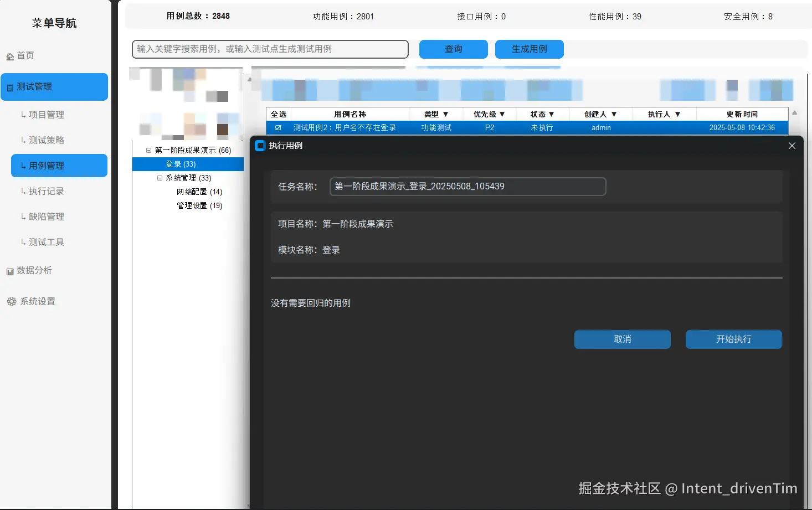Click the home icon beside 首页

(x=10, y=56)
